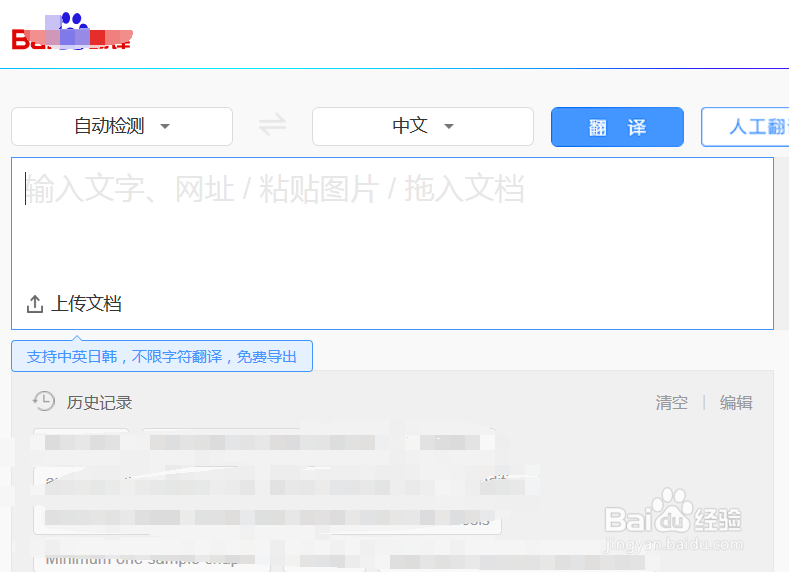Click the upload arrow icon
The image size is (789, 572).
35,304
